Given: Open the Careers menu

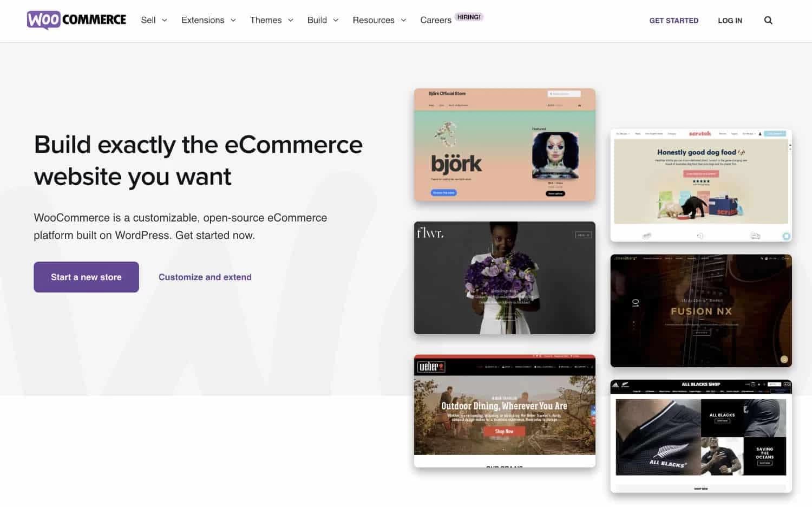Looking at the screenshot, I should [436, 20].
